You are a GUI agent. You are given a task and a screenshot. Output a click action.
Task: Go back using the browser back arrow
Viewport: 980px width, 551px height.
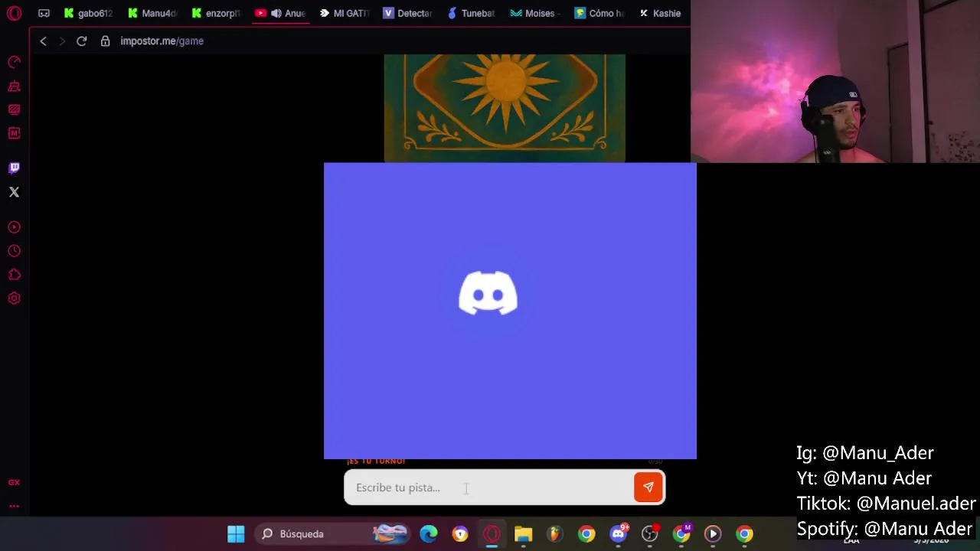point(43,41)
